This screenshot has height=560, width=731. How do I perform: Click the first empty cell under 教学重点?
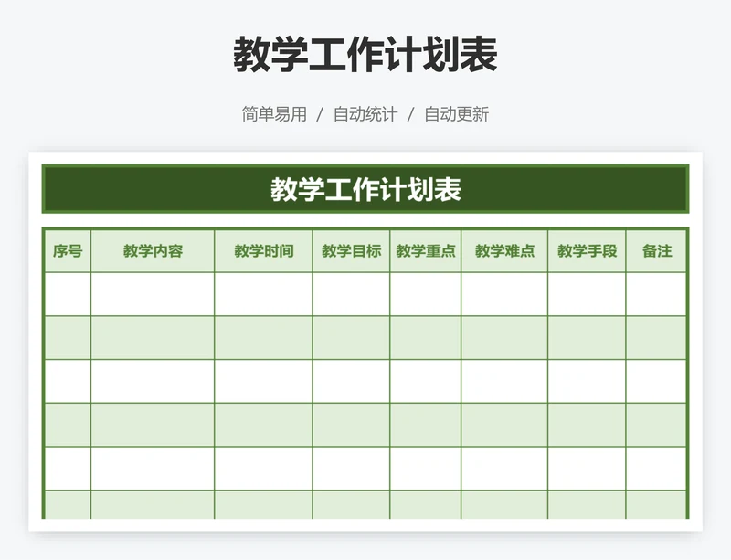[x=426, y=294]
